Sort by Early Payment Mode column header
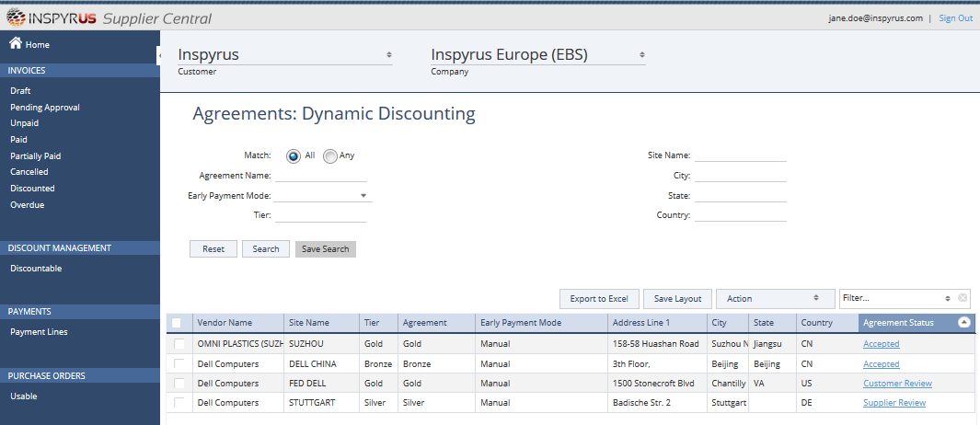This screenshot has width=980, height=425. pos(541,323)
